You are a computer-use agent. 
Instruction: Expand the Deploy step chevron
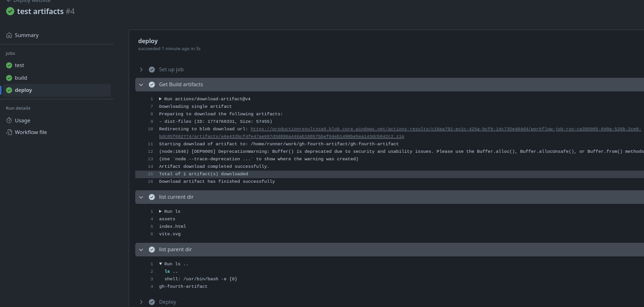(x=141, y=302)
